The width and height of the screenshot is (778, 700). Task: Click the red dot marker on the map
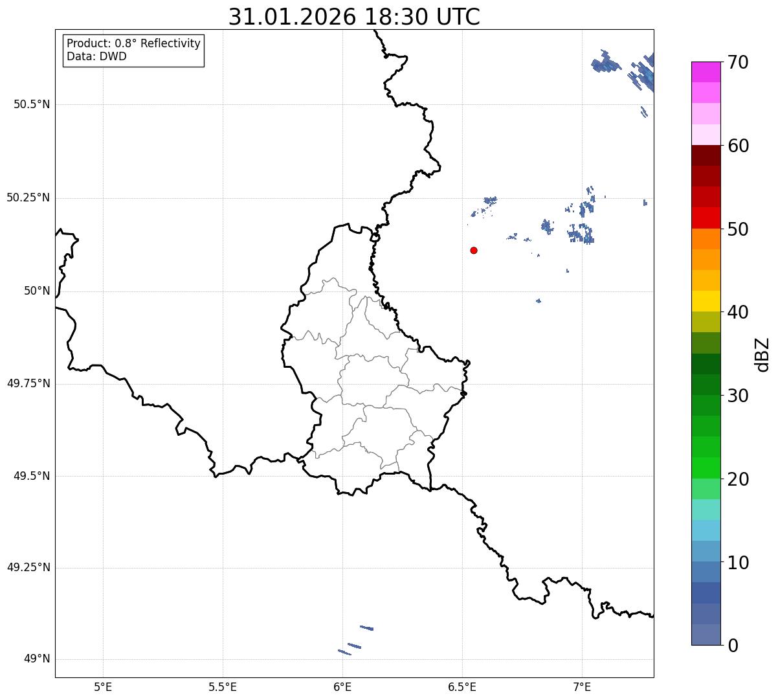(x=474, y=250)
